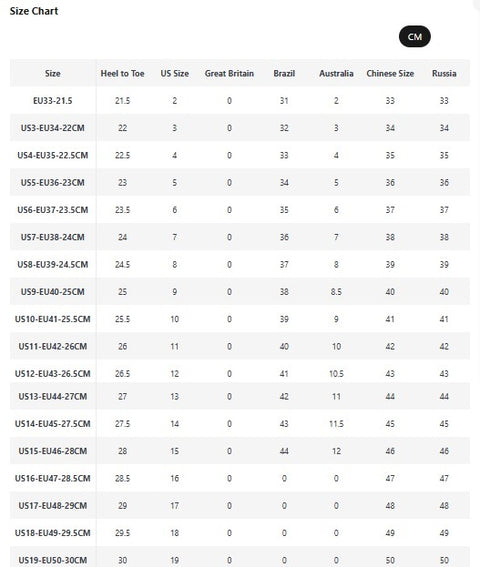Toggle the CM unit button

[415, 37]
